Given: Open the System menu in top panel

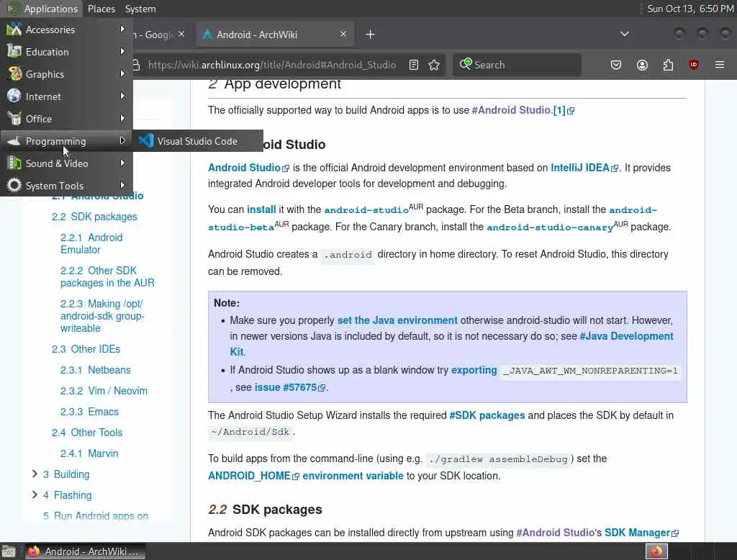Looking at the screenshot, I should (140, 9).
